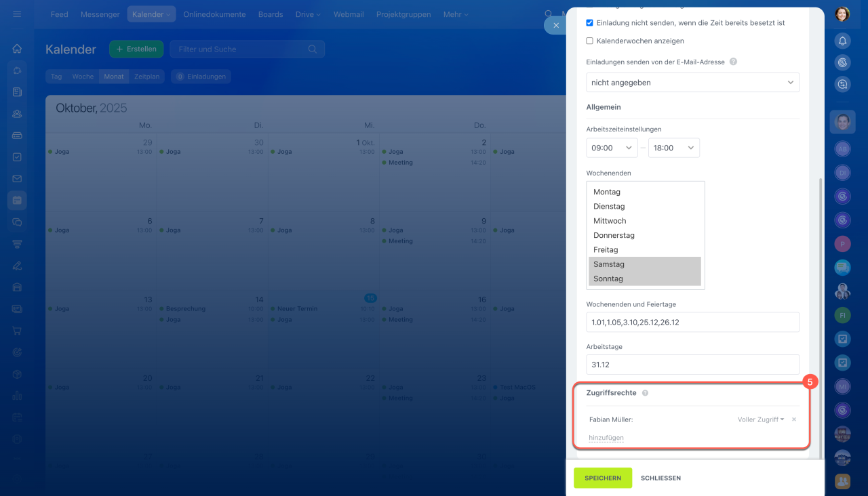Switch to Woche calendar view

pyautogui.click(x=83, y=77)
